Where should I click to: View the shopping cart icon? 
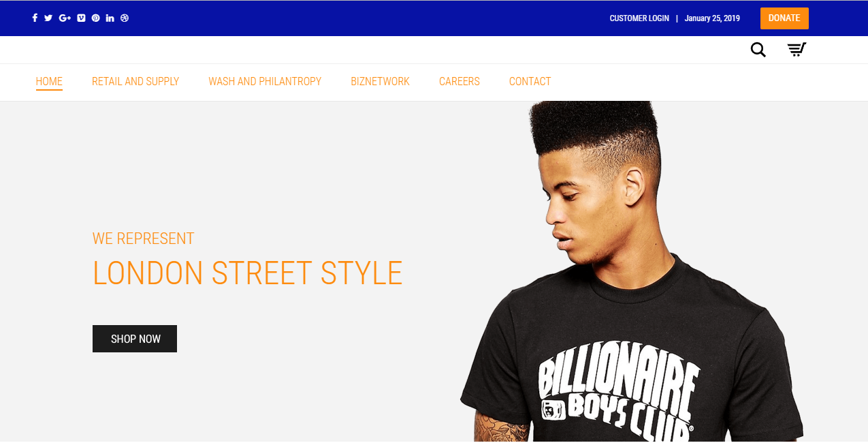pos(797,50)
